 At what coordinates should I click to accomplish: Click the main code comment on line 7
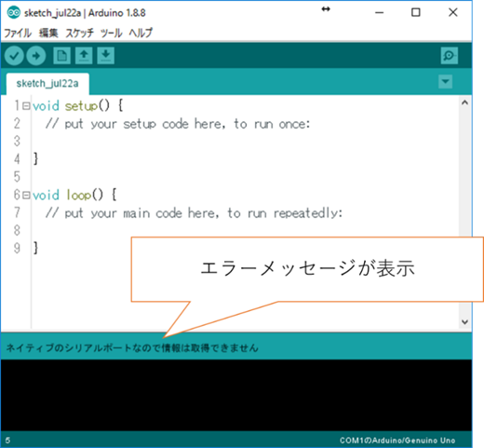tap(194, 213)
